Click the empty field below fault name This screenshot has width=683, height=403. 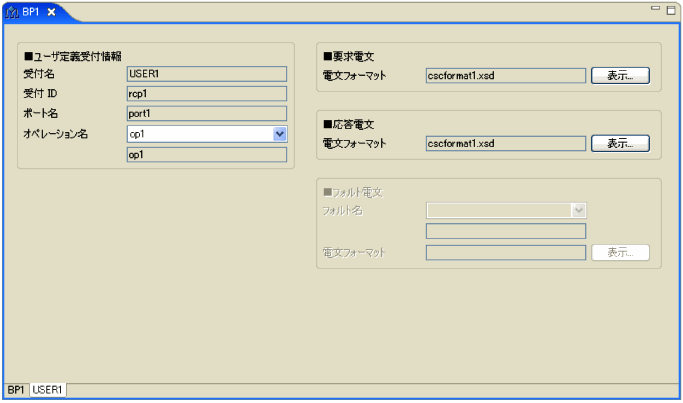pyautogui.click(x=505, y=231)
